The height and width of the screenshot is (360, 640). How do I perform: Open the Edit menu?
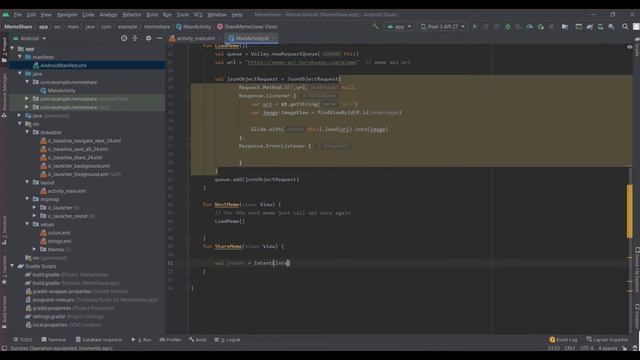click(31, 15)
